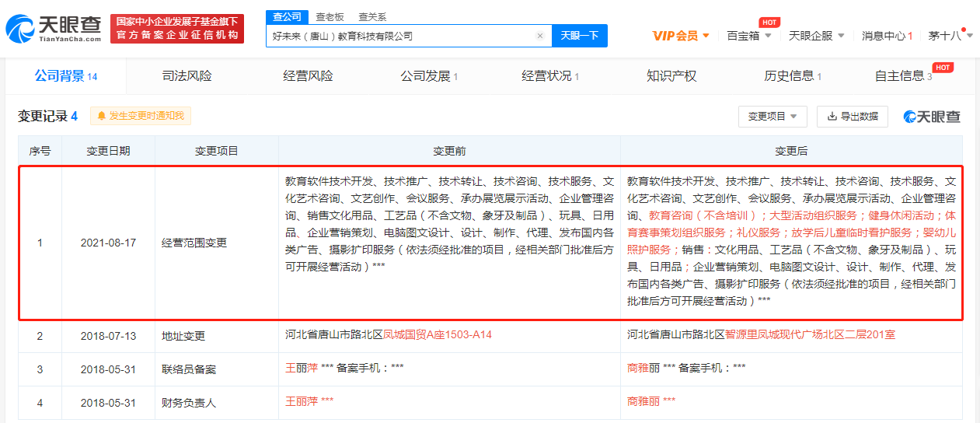Click the TianYanCha logo icon
This screenshot has height=423, width=980.
click(x=21, y=29)
